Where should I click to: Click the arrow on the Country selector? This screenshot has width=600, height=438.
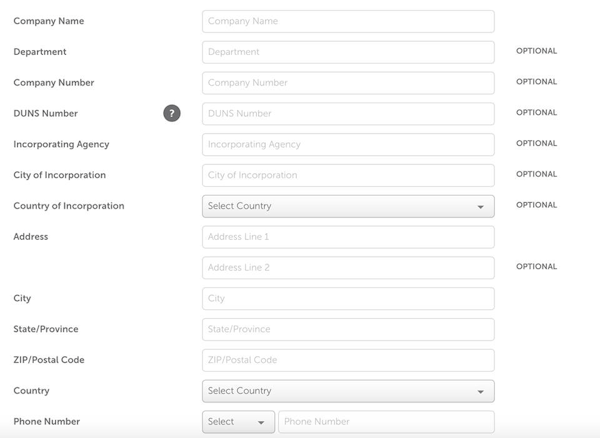(x=480, y=392)
